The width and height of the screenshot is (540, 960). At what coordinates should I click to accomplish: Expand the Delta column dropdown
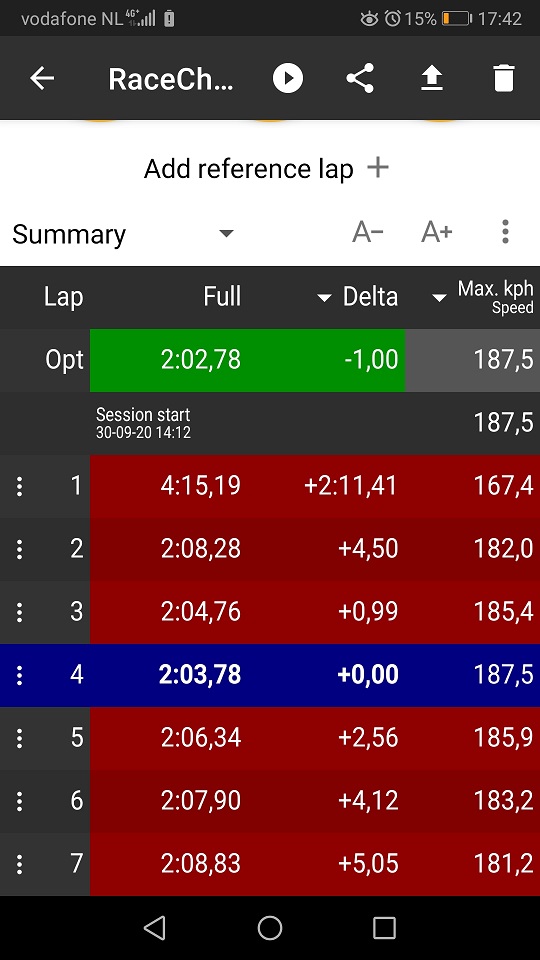[324, 298]
